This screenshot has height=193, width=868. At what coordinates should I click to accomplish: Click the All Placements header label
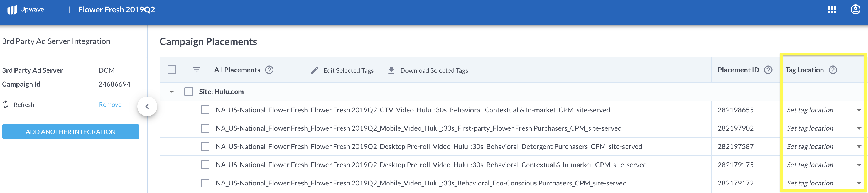tap(237, 70)
